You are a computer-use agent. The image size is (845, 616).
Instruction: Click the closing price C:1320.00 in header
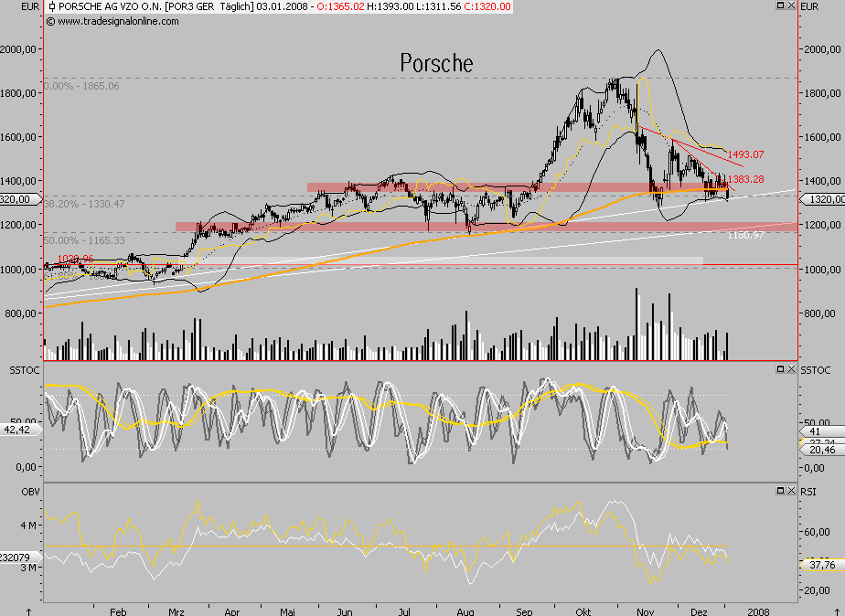pos(487,6)
